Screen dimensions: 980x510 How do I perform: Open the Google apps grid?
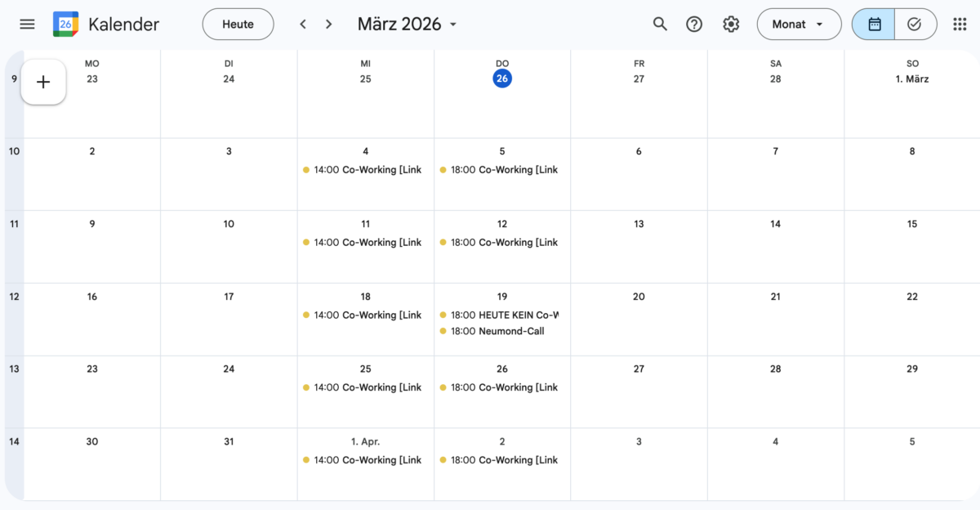960,25
